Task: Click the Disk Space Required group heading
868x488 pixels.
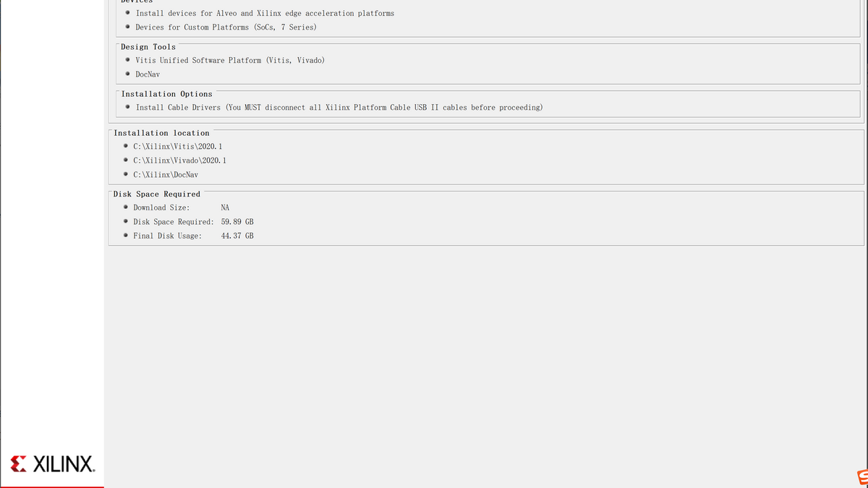Action: pyautogui.click(x=157, y=194)
